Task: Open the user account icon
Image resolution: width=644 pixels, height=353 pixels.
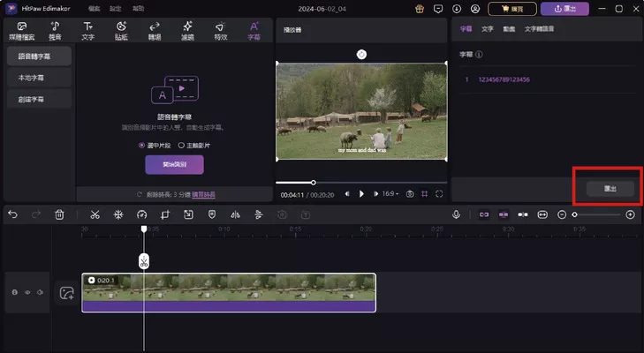Action: tap(475, 9)
